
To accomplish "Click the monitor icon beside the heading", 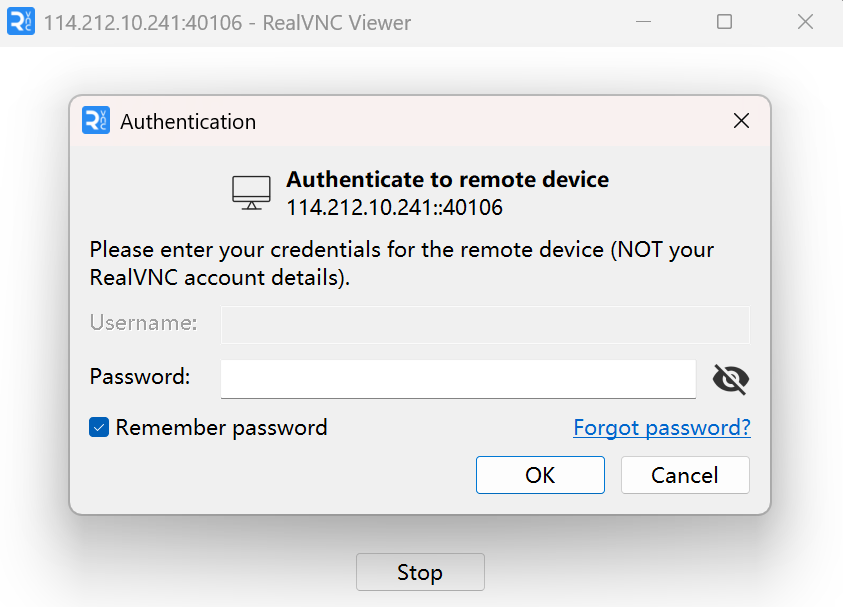I will coord(251,192).
